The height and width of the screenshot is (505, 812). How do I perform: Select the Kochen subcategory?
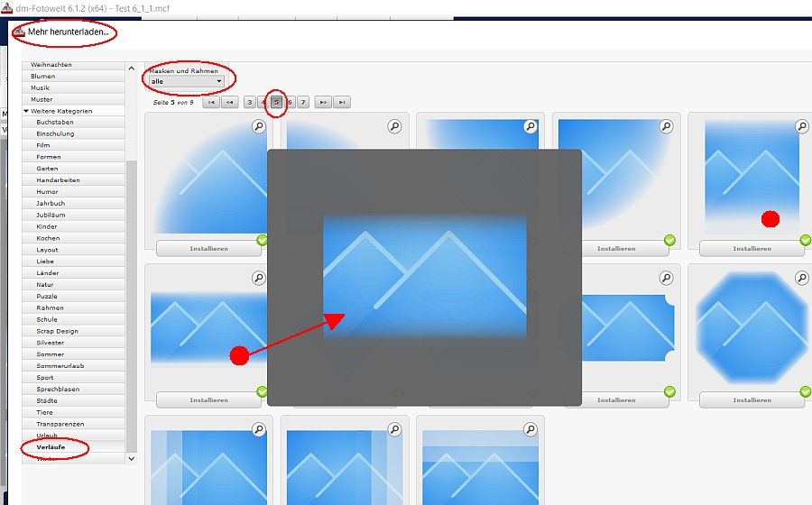74,238
